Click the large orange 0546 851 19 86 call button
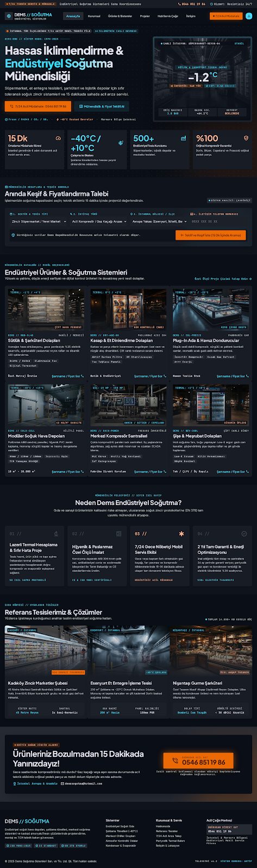This screenshot has height=868, width=257. (198, 761)
